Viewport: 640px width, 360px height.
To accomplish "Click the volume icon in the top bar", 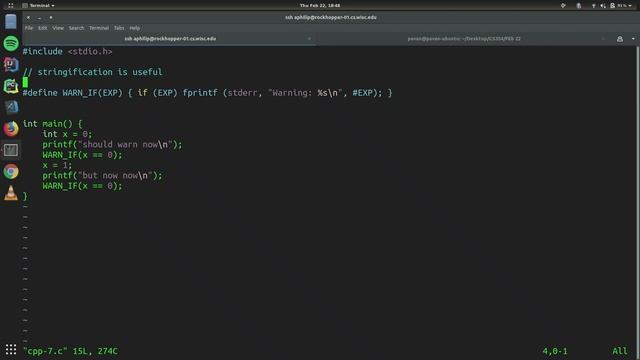I will [603, 6].
